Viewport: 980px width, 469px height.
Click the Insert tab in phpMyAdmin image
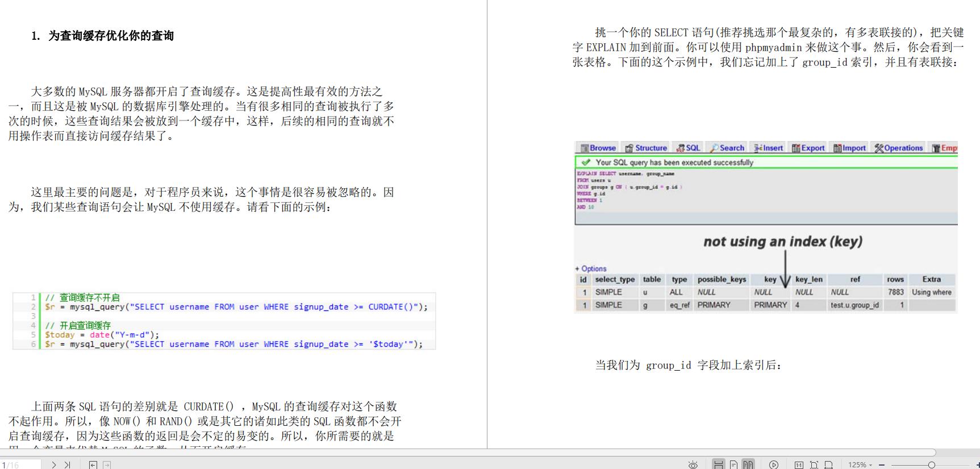point(768,148)
